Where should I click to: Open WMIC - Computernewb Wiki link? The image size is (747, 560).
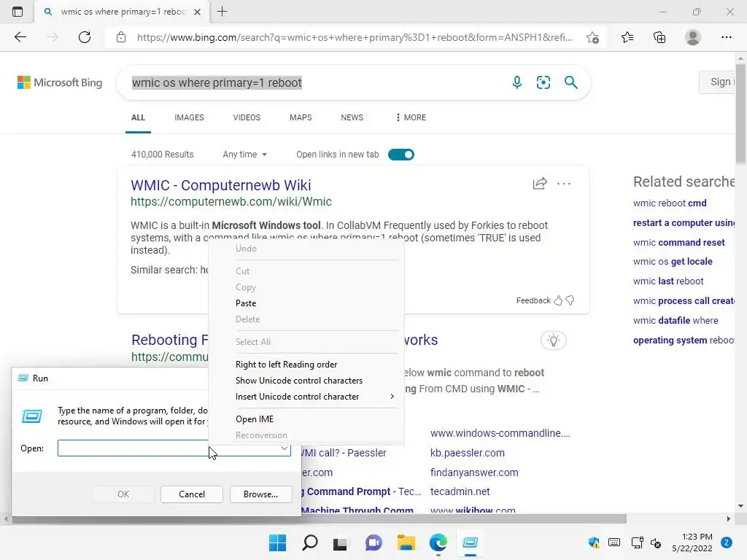[220, 184]
